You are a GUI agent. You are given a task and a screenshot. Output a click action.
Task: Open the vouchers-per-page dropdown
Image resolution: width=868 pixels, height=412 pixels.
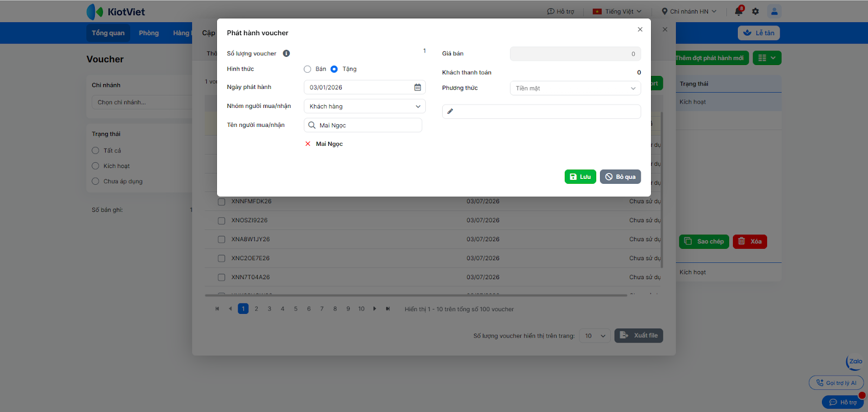pyautogui.click(x=595, y=336)
